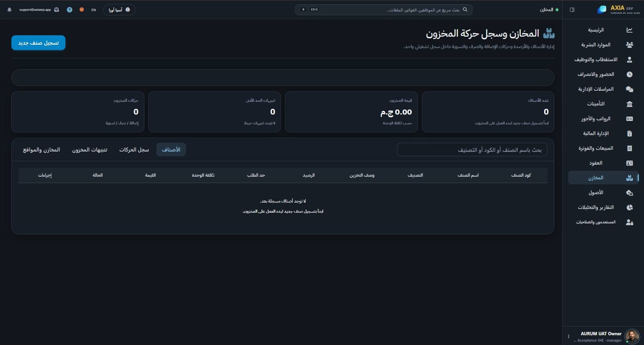The width and height of the screenshot is (644, 345).
Task: Click the المستخدمون والصلاحيات user lock icon
Action: [630, 222]
